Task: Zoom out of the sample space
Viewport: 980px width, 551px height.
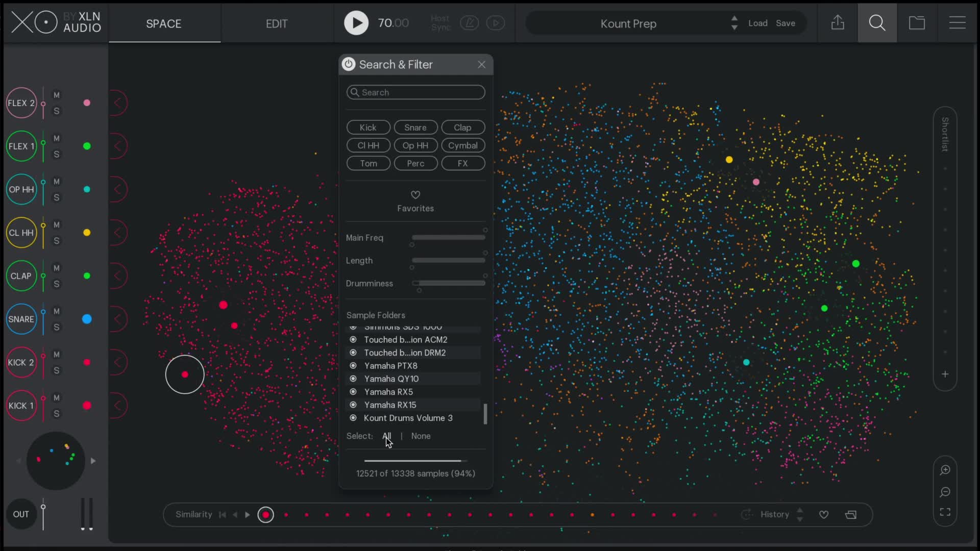Action: [945, 492]
